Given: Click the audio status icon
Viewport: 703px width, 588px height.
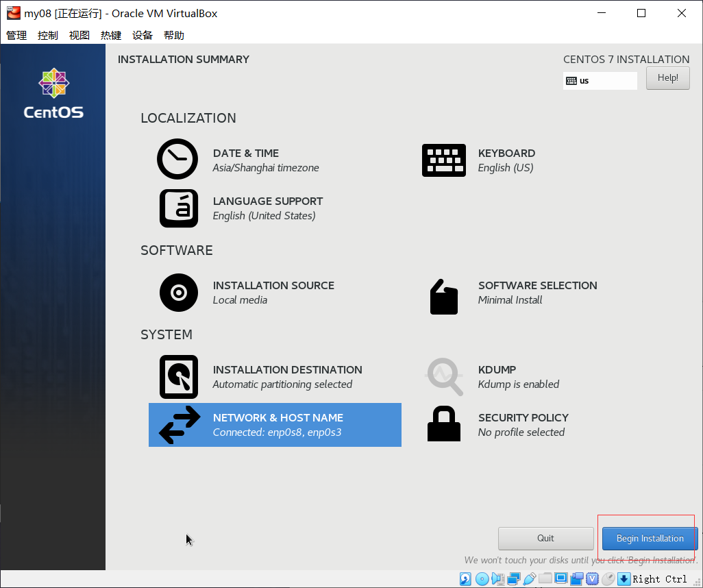Looking at the screenshot, I should [497, 579].
